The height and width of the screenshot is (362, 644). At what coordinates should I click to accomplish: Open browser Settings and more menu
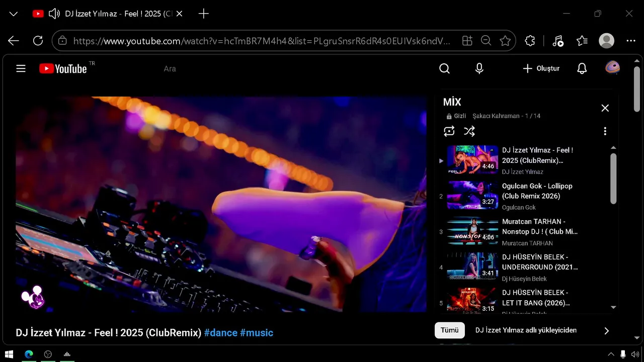631,41
